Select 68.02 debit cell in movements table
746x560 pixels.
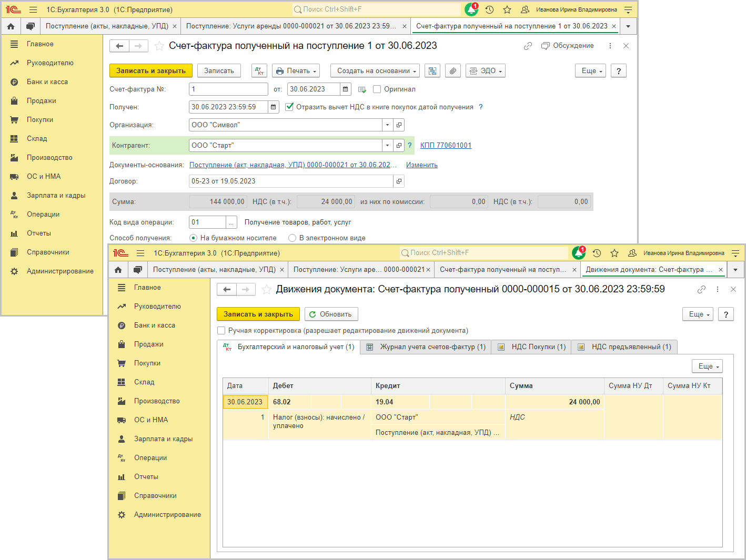click(290, 402)
